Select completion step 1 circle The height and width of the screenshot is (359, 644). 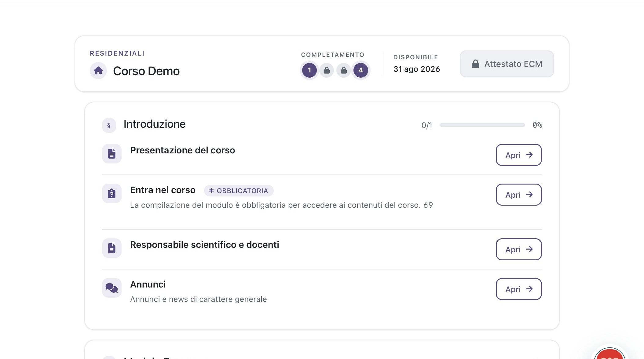(309, 70)
